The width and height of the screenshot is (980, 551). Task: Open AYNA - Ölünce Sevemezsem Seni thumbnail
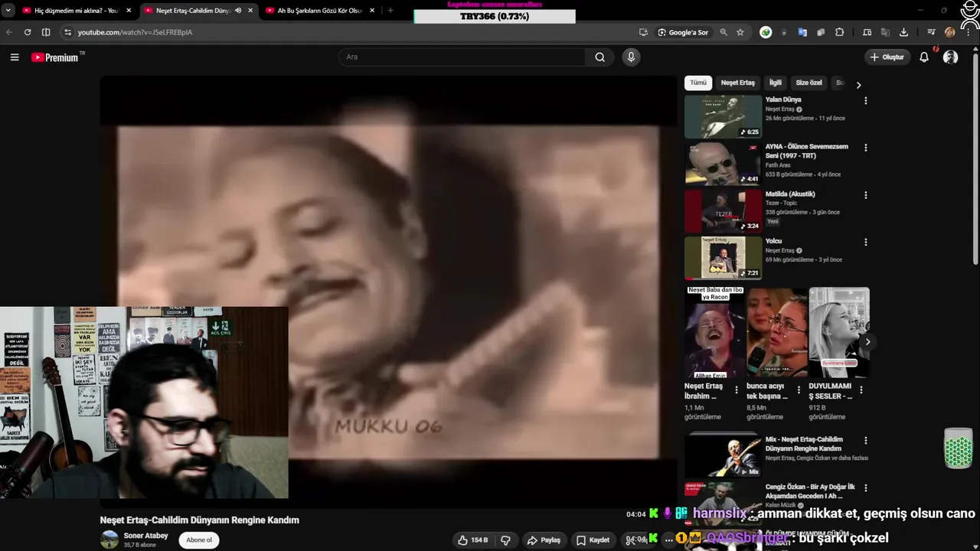724,164
